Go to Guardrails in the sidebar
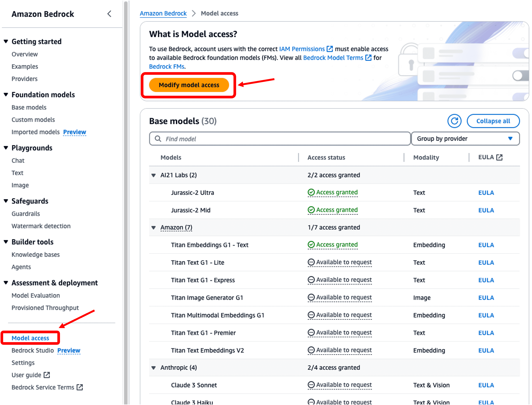Image resolution: width=532 pixels, height=405 pixels. [x=26, y=214]
